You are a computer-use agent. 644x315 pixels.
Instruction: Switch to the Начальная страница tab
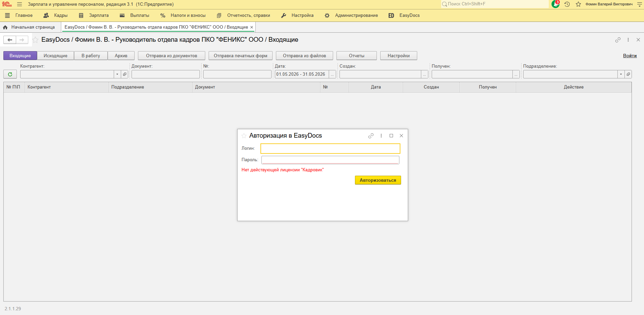(33, 27)
